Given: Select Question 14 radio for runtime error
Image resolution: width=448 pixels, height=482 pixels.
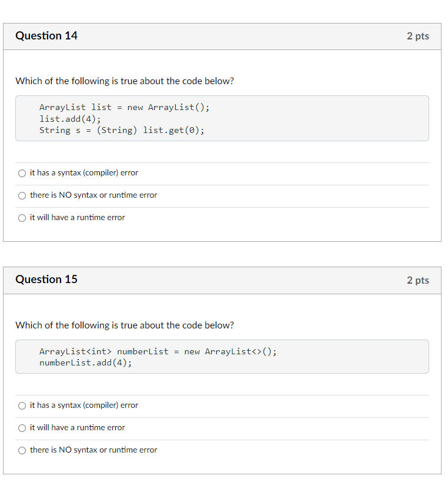Looking at the screenshot, I should point(22,218).
